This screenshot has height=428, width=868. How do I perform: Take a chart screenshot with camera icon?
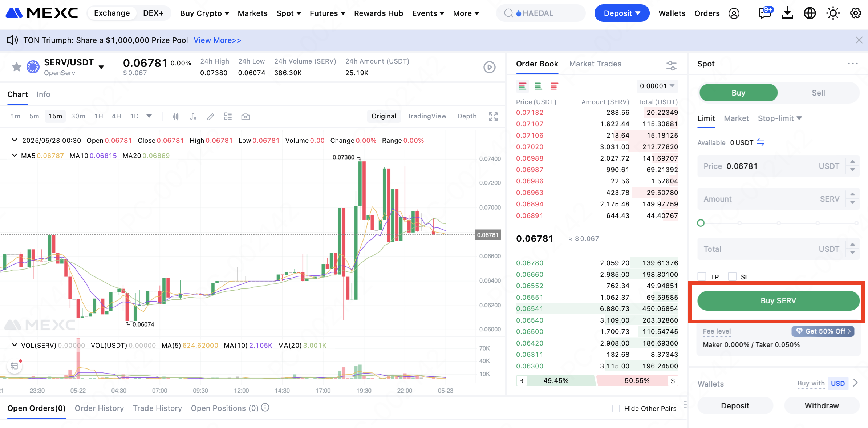246,117
